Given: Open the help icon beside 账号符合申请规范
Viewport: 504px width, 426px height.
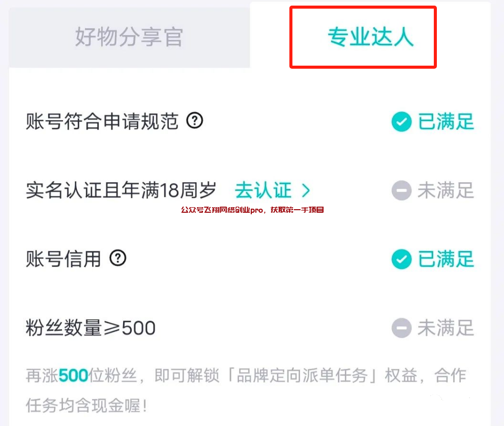Looking at the screenshot, I should (196, 121).
